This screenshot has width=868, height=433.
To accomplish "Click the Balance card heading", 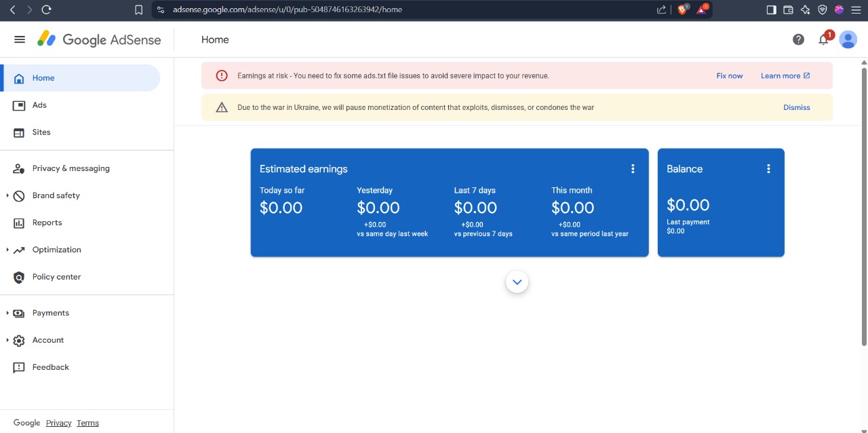I will click(684, 169).
